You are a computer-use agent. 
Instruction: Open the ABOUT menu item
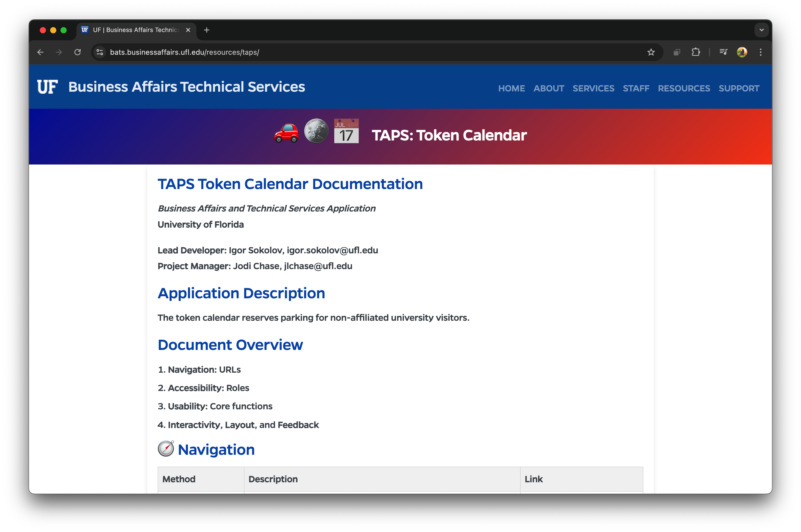[549, 89]
